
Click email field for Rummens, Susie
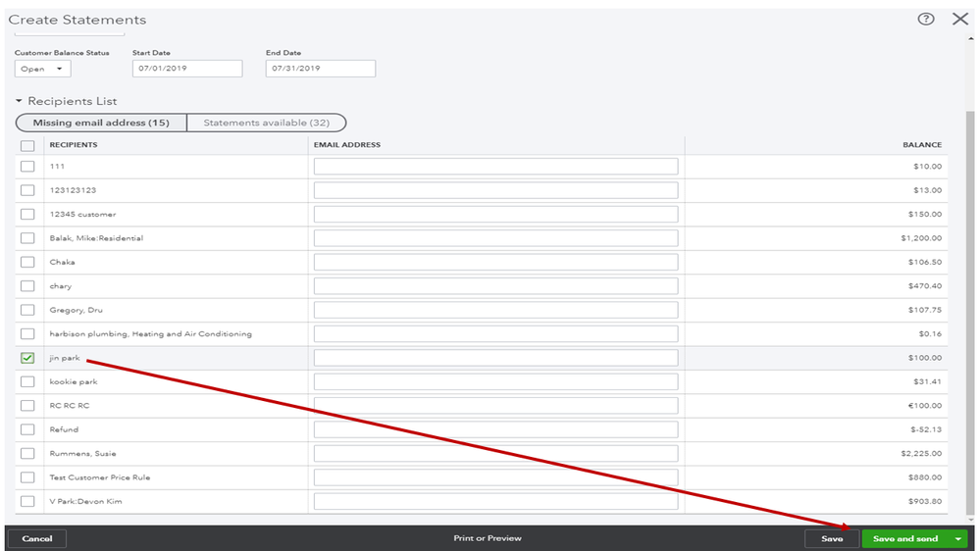(495, 454)
